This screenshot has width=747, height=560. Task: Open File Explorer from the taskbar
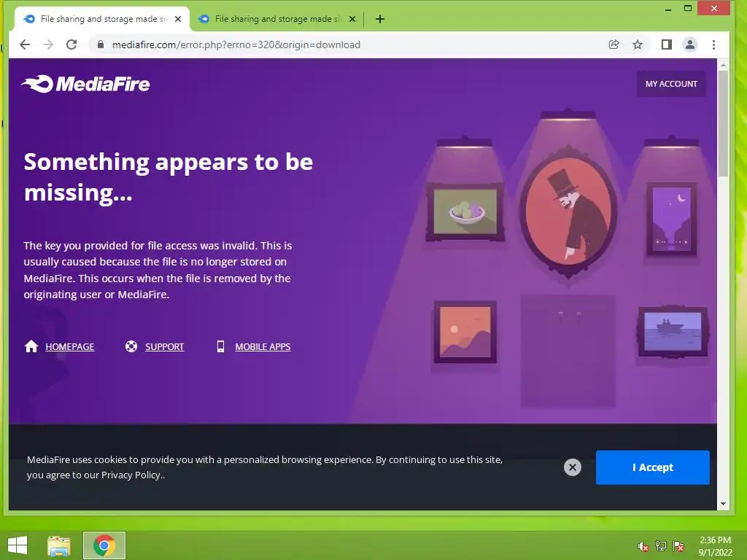click(59, 545)
